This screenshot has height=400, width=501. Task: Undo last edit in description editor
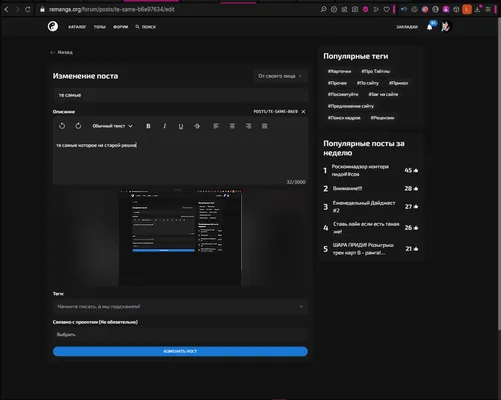[x=62, y=126]
